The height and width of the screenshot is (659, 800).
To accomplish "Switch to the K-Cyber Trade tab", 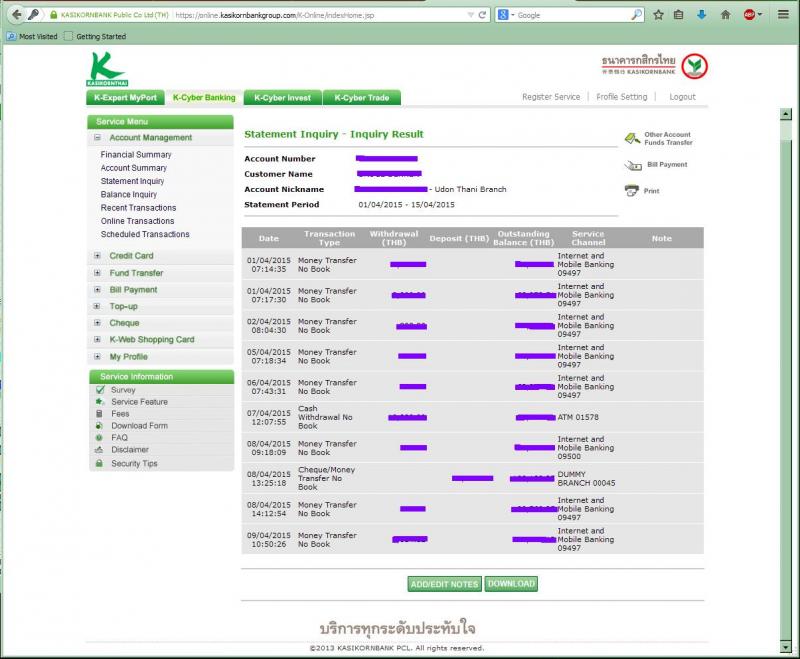I will pyautogui.click(x=362, y=97).
